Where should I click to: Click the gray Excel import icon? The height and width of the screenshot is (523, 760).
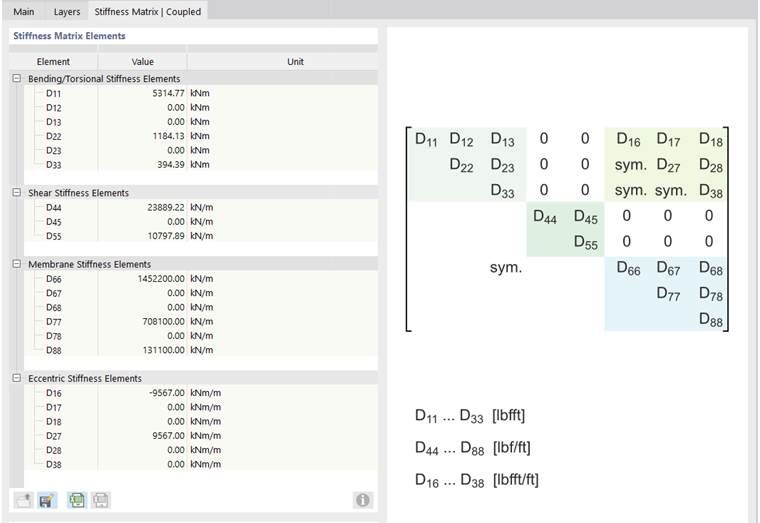pos(100,500)
